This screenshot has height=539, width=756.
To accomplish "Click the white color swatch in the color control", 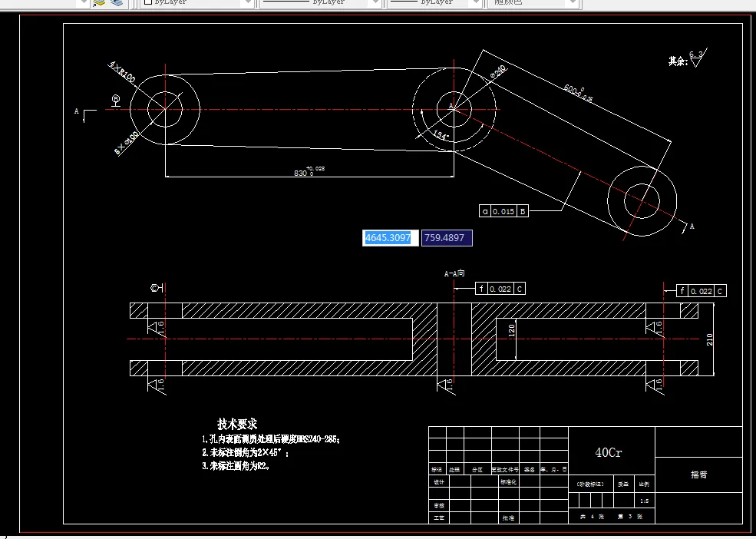I will [148, 2].
